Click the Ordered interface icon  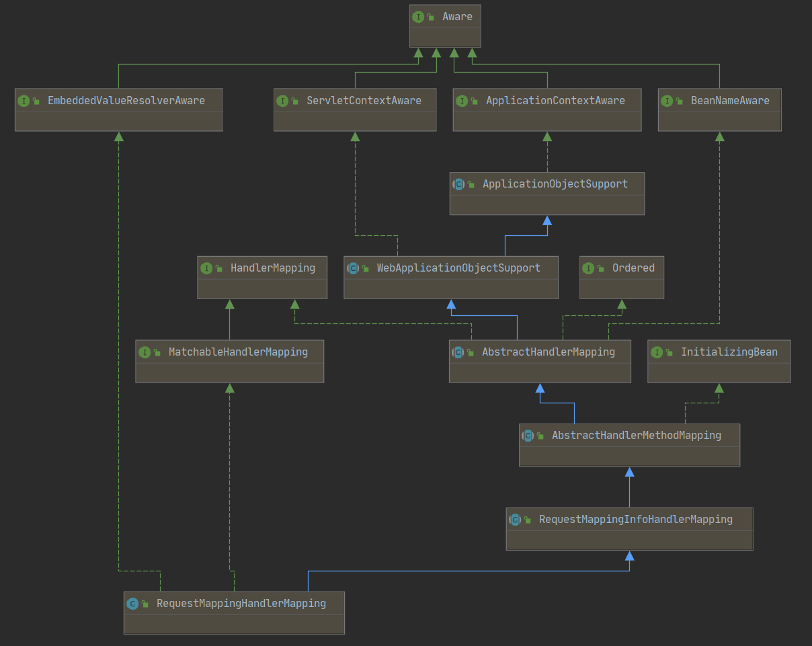pos(589,268)
